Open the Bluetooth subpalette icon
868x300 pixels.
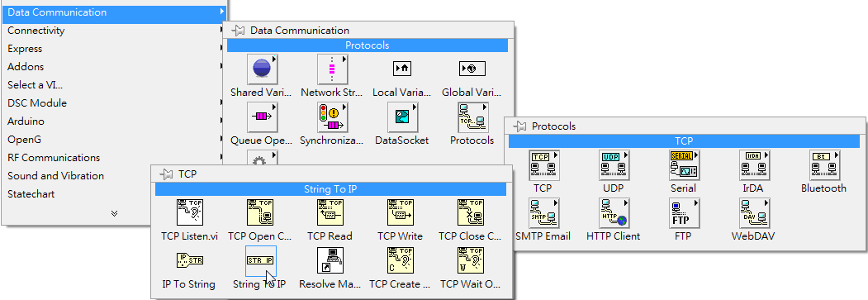(824, 165)
